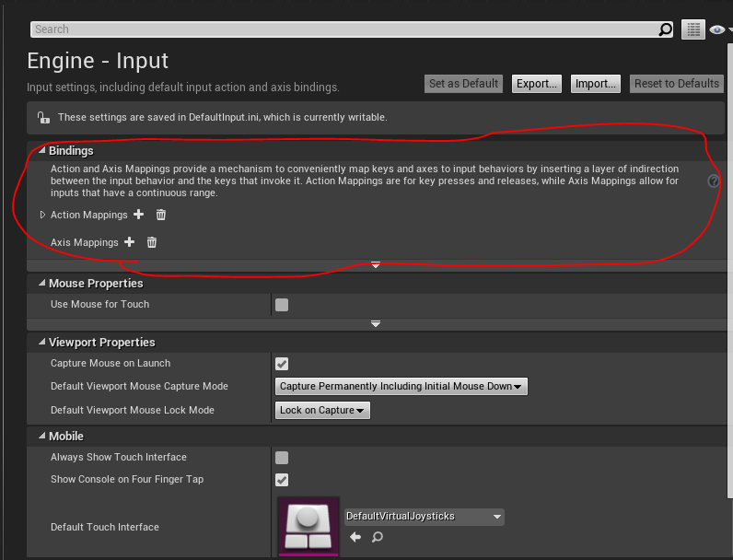Screen dimensions: 733x560
Task: Click the vertical scrollbar on the right
Action: coord(729,271)
